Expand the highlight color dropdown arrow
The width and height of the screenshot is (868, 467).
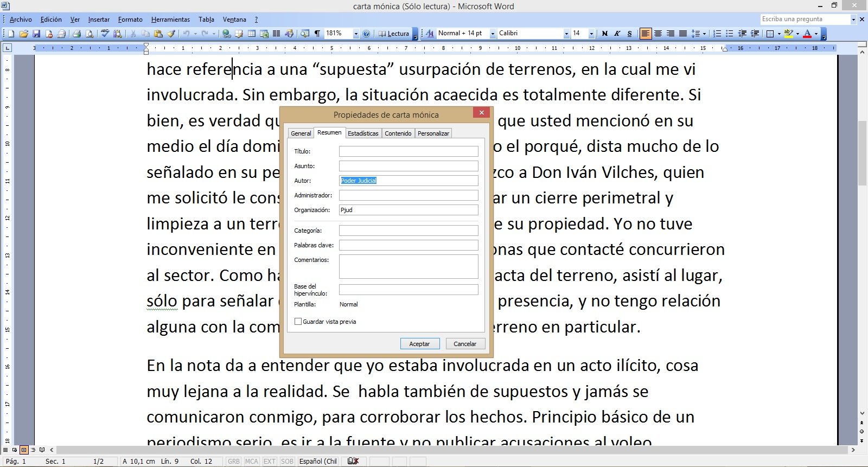tap(797, 34)
